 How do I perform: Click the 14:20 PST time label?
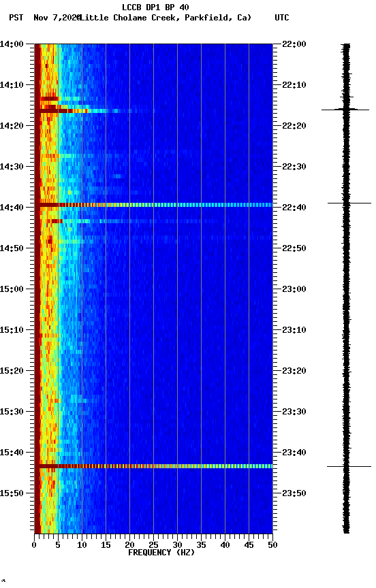[x=12, y=126]
